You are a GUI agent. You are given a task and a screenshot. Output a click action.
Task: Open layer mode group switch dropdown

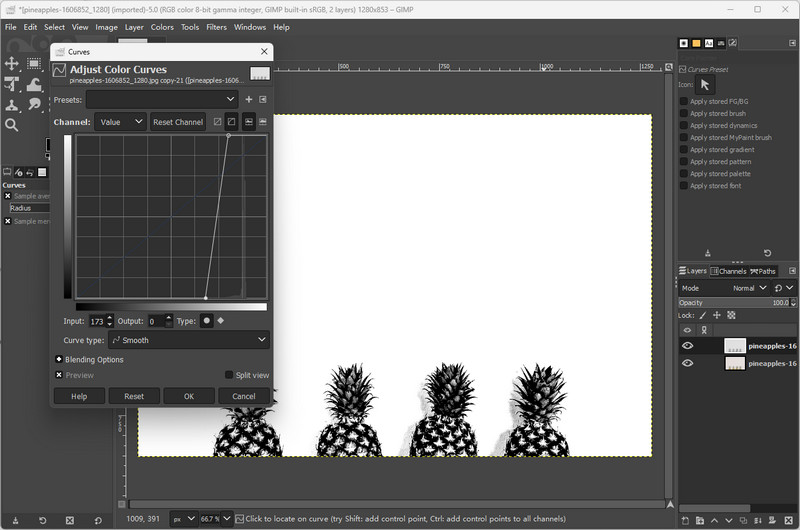tap(783, 288)
